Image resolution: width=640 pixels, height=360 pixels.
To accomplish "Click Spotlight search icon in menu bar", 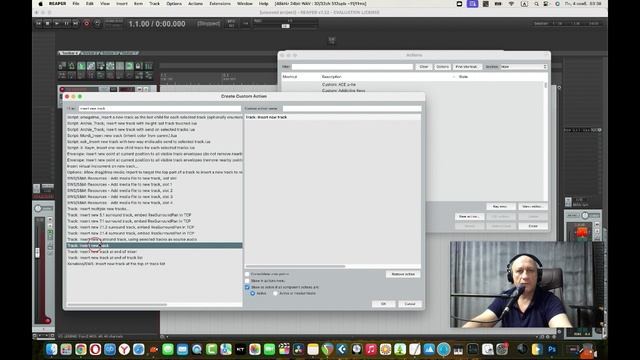I will [x=536, y=4].
